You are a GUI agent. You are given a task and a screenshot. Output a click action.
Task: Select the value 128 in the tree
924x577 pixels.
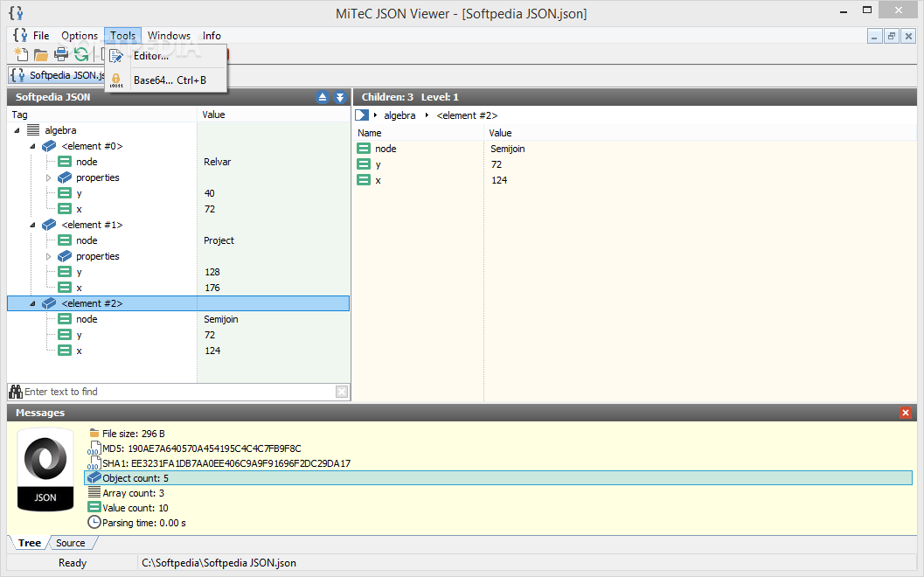point(212,272)
